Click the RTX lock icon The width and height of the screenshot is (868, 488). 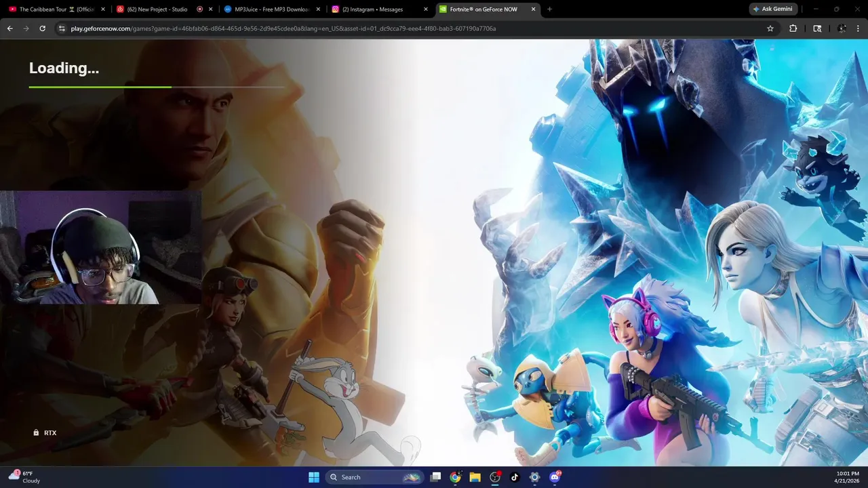coord(36,432)
